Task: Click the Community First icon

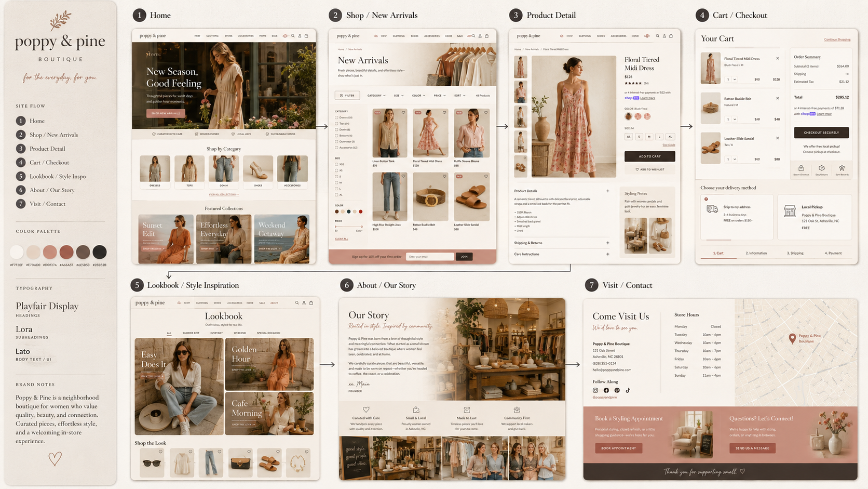Action: pos(517,409)
